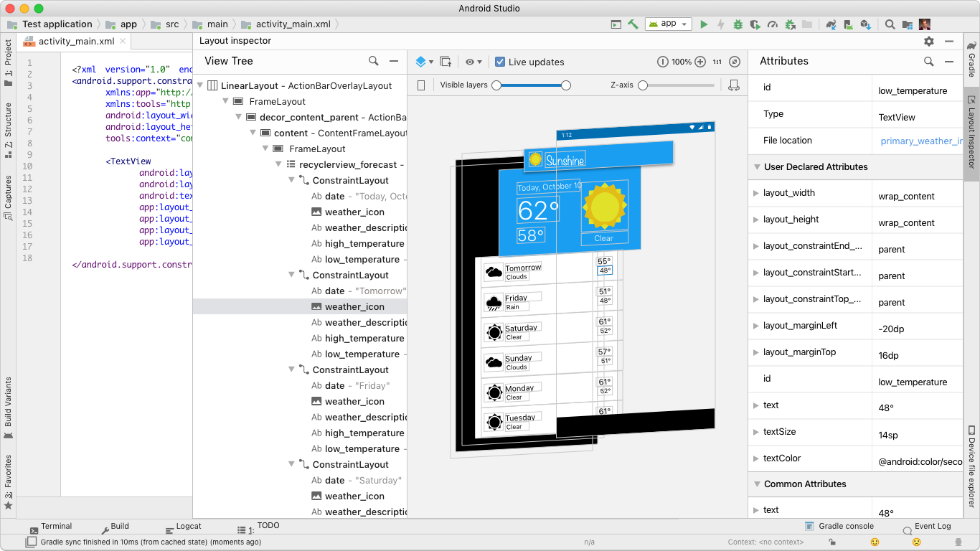This screenshot has width=980, height=551.
Task: Uncheck the Live updates checkbox
Action: (500, 62)
